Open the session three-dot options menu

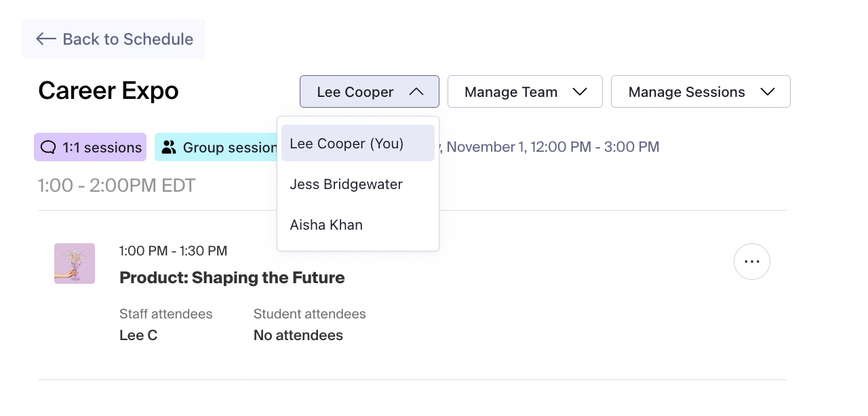click(751, 262)
